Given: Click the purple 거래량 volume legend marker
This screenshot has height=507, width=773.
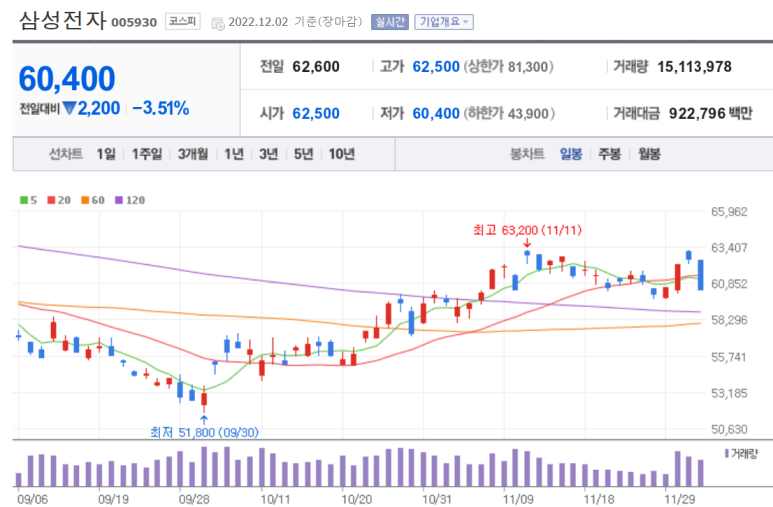Looking at the screenshot, I should (x=727, y=454).
